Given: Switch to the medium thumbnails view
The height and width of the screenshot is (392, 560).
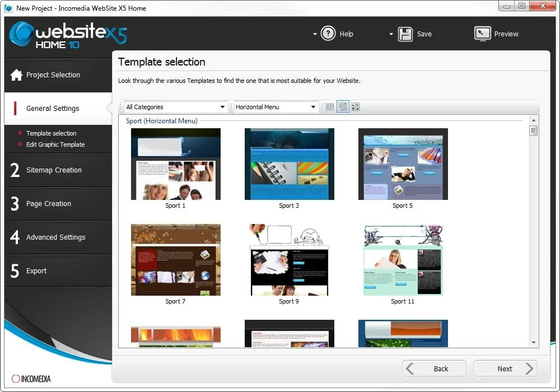Looking at the screenshot, I should coord(342,106).
